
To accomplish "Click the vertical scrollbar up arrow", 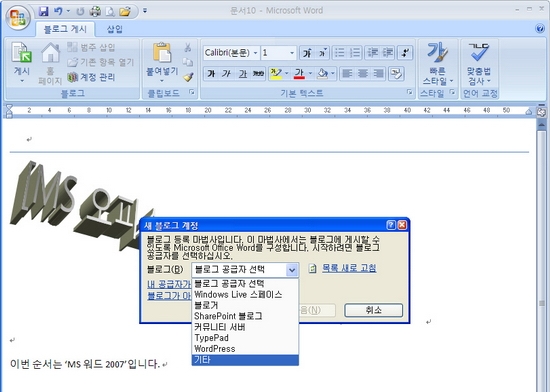I will [542, 124].
